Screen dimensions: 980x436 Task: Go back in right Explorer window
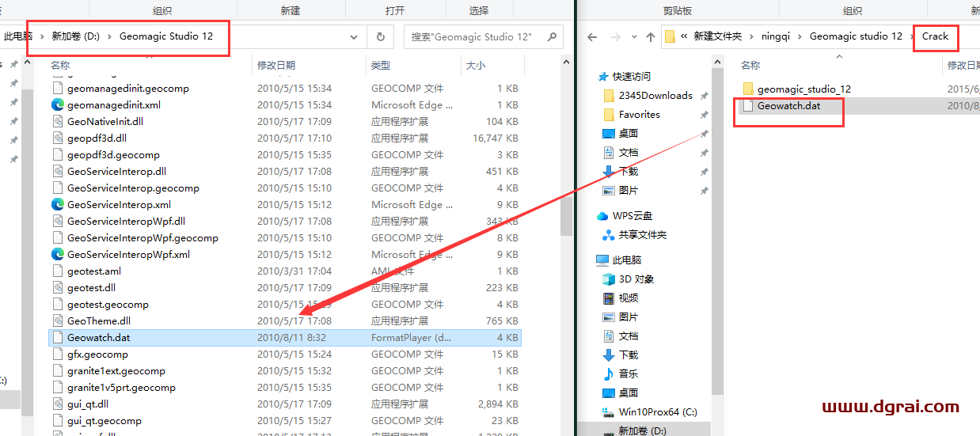[x=592, y=36]
